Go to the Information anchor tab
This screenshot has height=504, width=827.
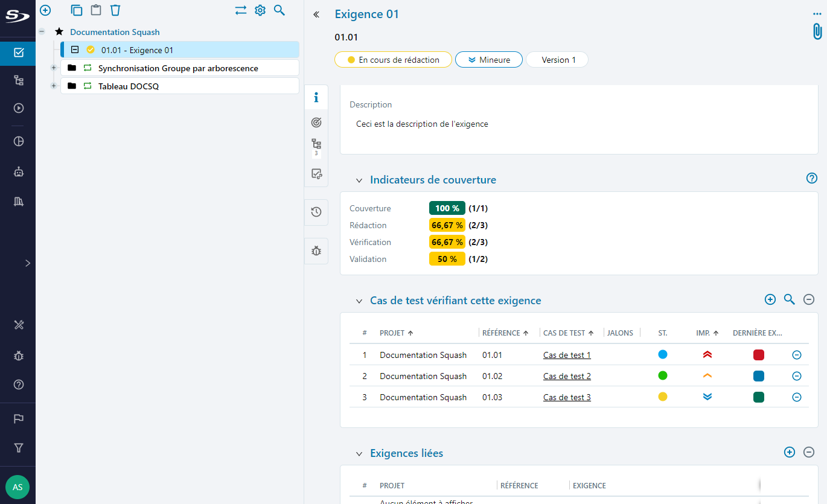coord(316,97)
